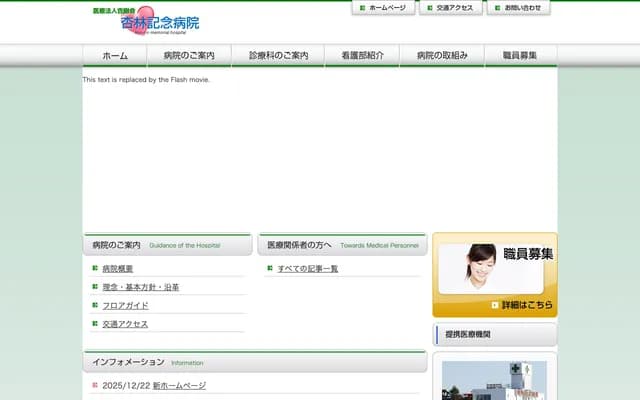This screenshot has width=640, height=400.
Task: Select 職員募集 in the navigation bar
Action: point(520,55)
